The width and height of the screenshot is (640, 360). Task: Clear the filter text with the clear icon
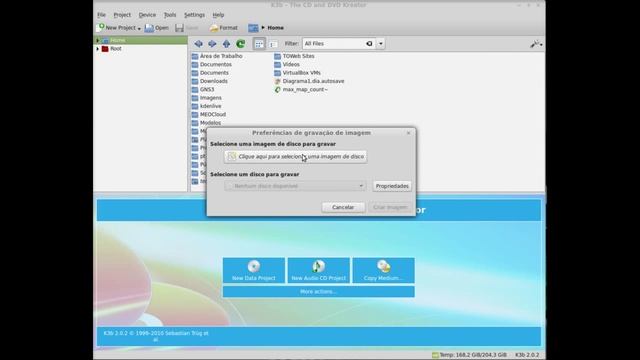[369, 44]
